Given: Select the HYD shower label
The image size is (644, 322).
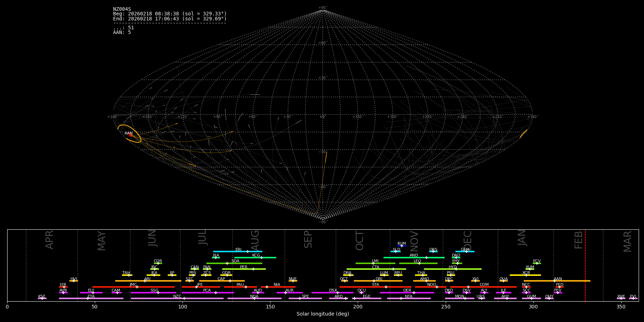Looking at the screenshot, I should [x=453, y=267].
